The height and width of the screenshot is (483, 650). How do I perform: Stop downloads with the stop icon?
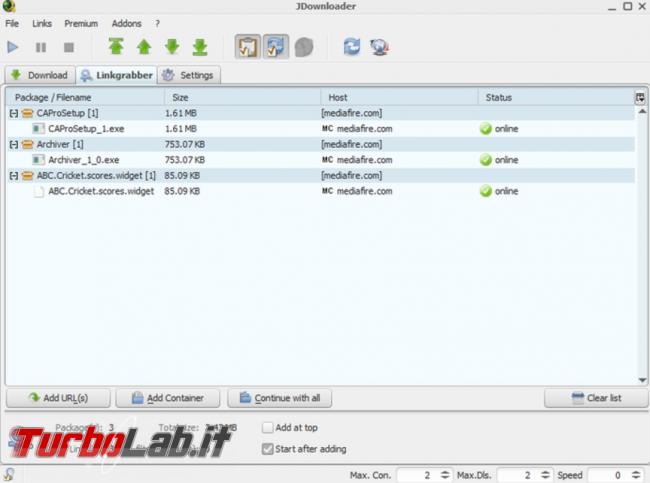[69, 47]
